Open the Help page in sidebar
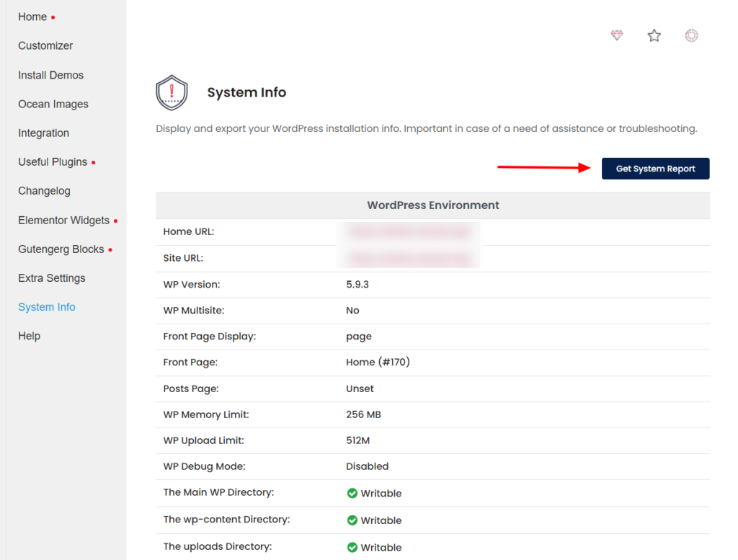The width and height of the screenshot is (738, 560). 29,336
